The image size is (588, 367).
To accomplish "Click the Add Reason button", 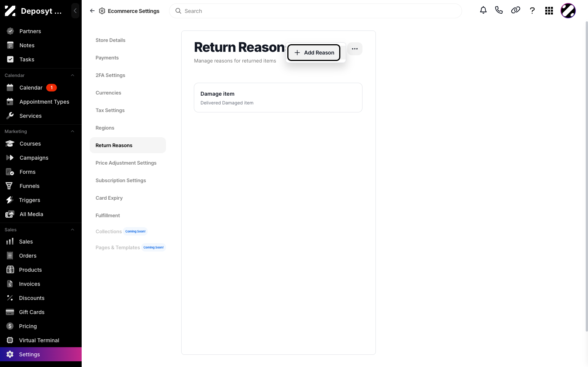I will click(314, 53).
